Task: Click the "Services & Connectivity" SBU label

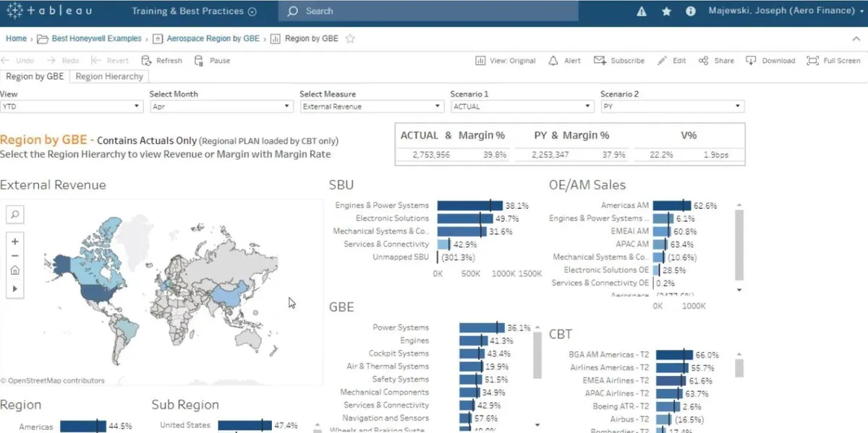Action: pyautogui.click(x=386, y=244)
